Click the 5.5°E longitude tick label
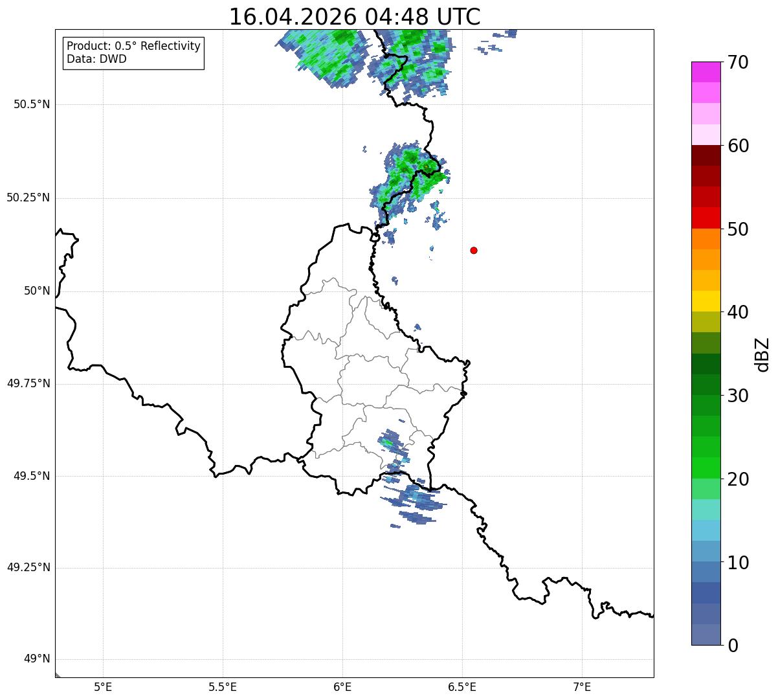The height and width of the screenshot is (700, 778). coord(223,686)
